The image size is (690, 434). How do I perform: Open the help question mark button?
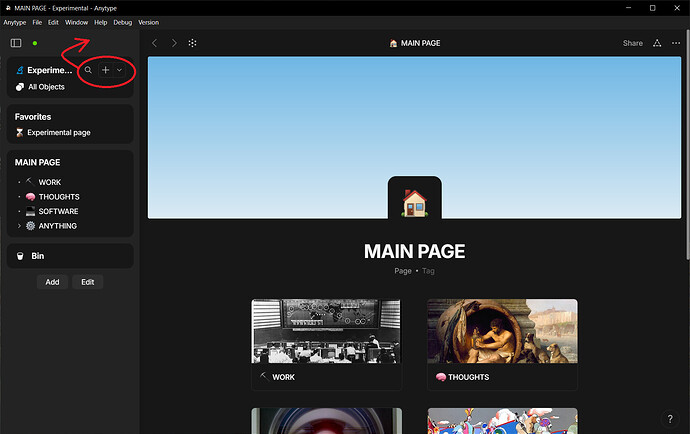pos(670,419)
